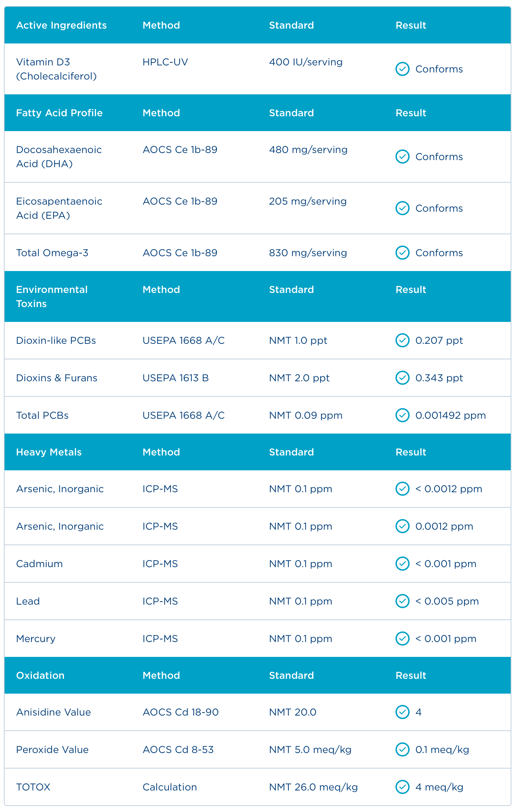Click the Mercury row checkmark icon

(x=402, y=639)
